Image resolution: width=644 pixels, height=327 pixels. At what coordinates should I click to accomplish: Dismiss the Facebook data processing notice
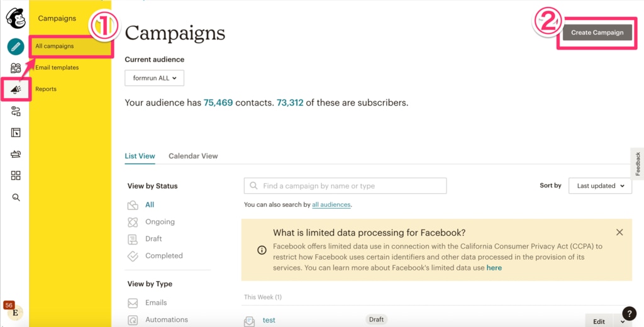619,233
